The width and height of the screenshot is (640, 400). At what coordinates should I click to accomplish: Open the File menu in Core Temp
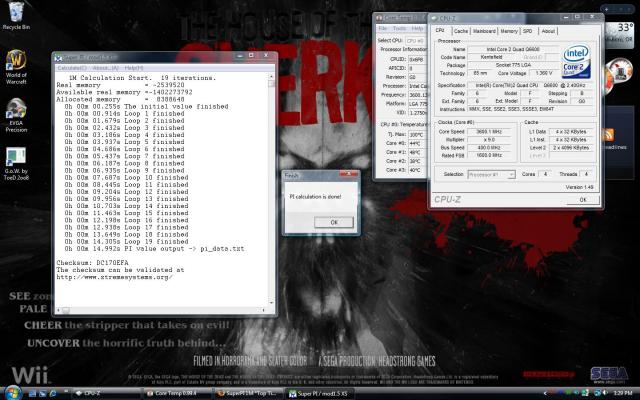coord(382,29)
